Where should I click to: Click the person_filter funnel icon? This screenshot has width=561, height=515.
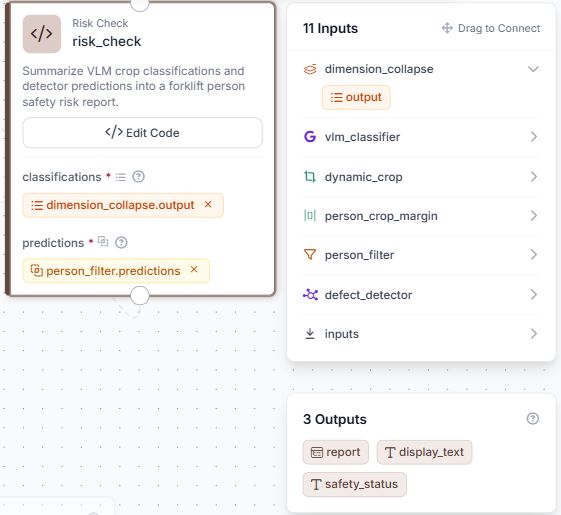tap(310, 254)
